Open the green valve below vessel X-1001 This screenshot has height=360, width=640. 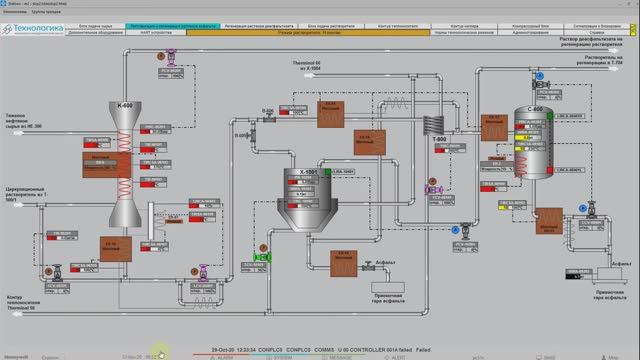tap(262, 257)
